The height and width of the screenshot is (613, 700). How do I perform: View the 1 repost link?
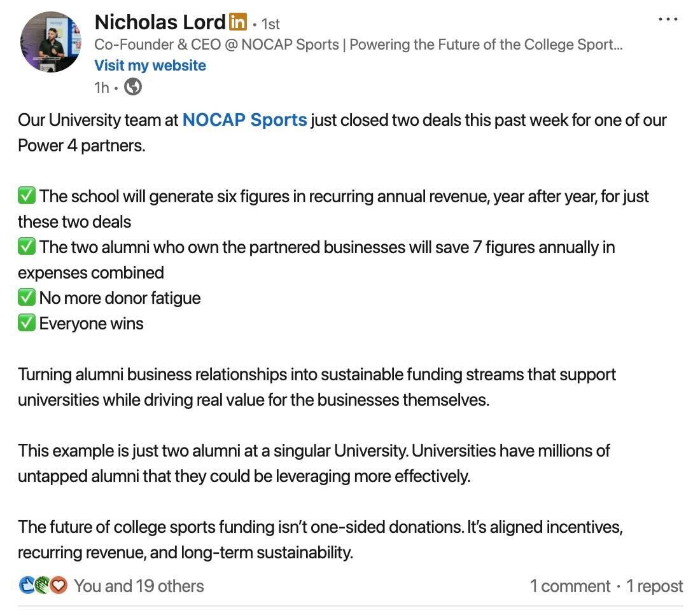coord(654,586)
